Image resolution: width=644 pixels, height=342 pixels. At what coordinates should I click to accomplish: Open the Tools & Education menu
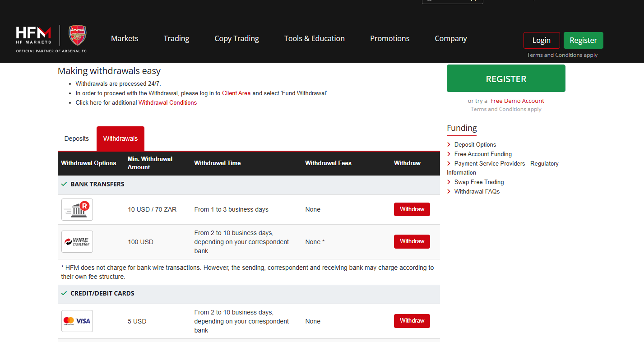pyautogui.click(x=315, y=39)
